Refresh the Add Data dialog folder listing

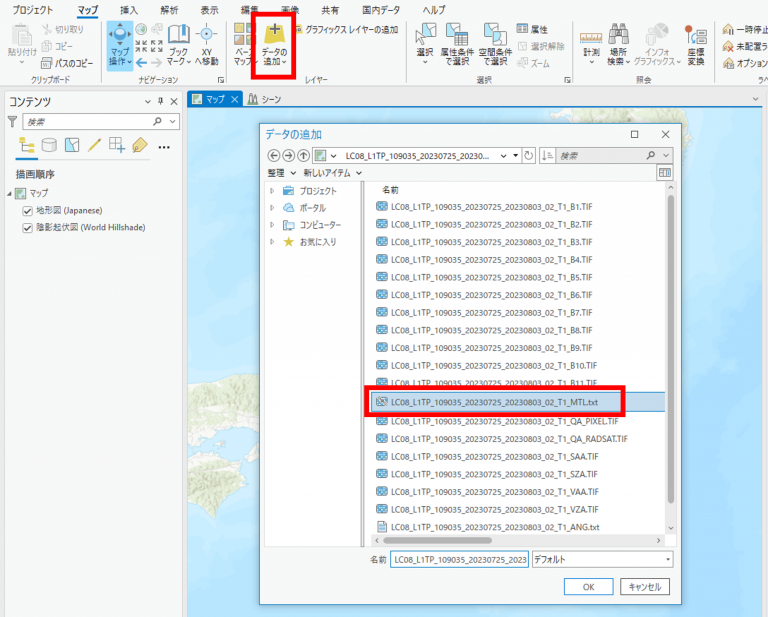pyautogui.click(x=528, y=156)
